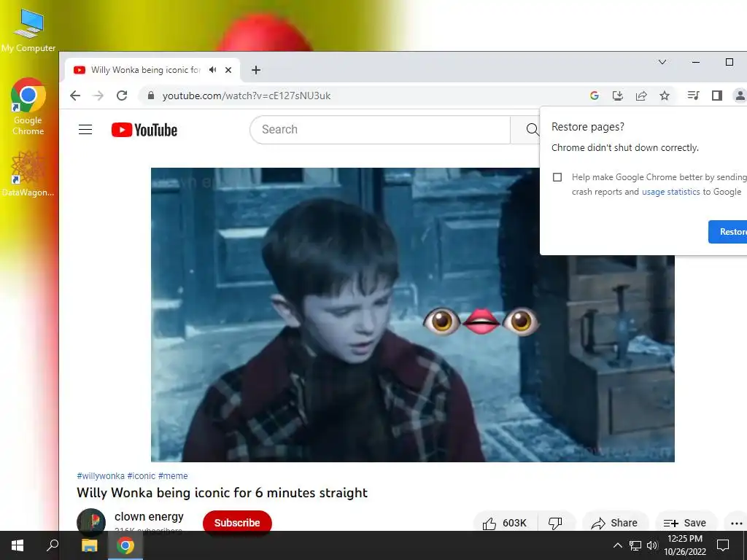Click the forward navigation arrow
The image size is (747, 560).
pos(98,96)
